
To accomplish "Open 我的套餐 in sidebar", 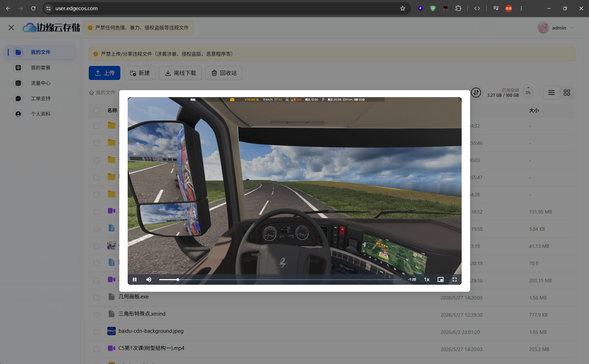I will click(x=40, y=68).
